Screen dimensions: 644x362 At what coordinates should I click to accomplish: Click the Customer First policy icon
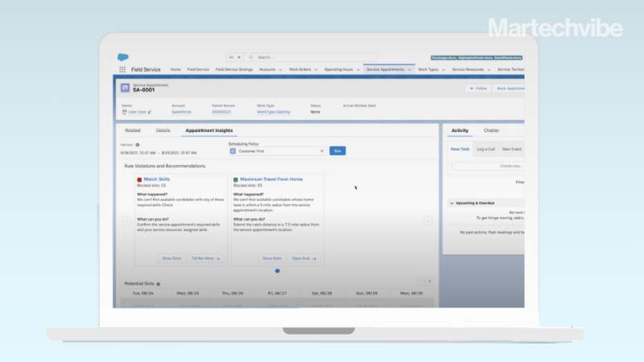233,151
